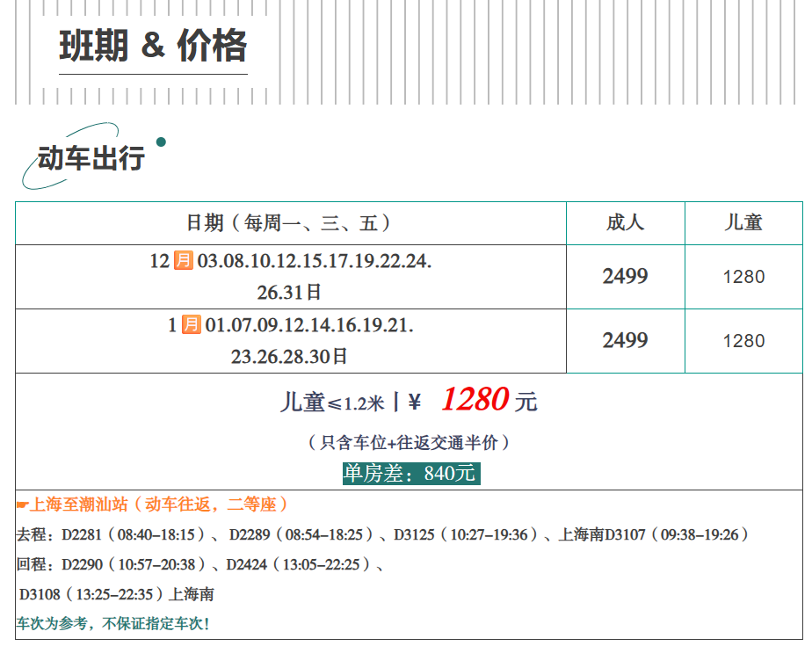Click the orange 月 badge in December row

point(183,261)
